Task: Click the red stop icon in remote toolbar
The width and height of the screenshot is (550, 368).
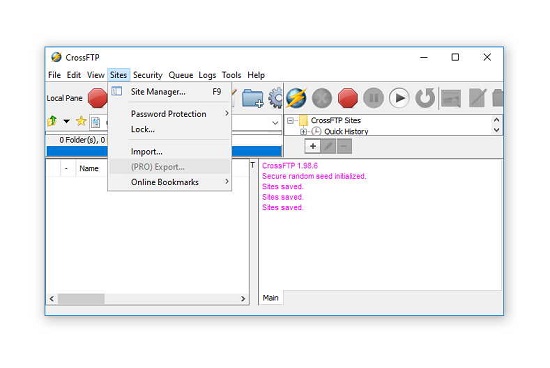Action: coord(348,98)
